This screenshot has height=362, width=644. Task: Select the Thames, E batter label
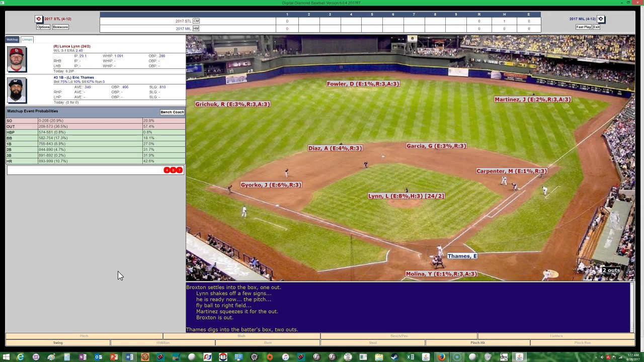click(x=462, y=256)
